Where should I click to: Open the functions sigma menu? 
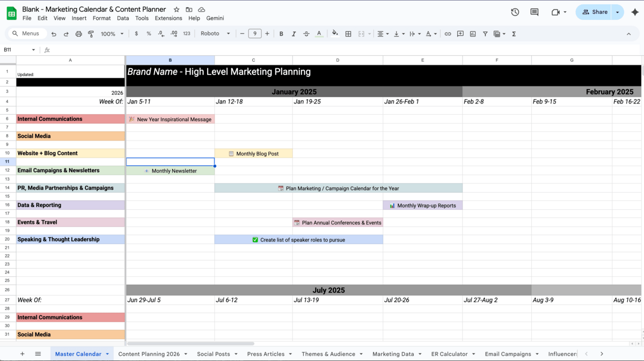tap(514, 33)
